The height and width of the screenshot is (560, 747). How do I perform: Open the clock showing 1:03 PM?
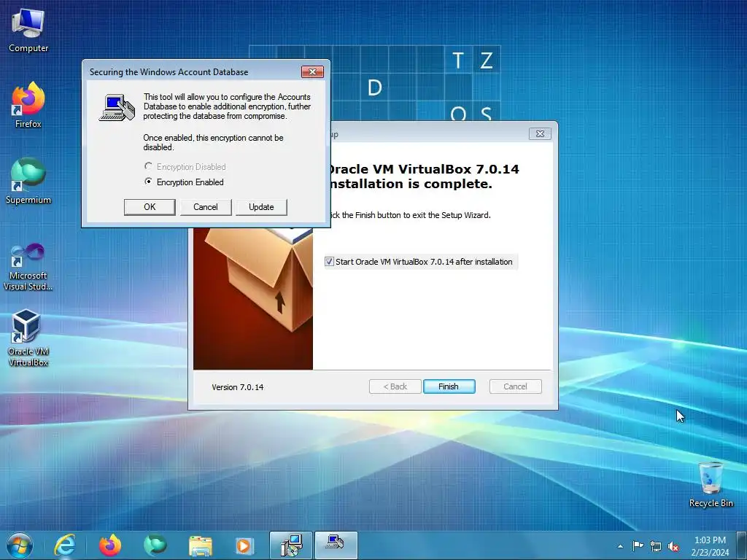pos(710,545)
